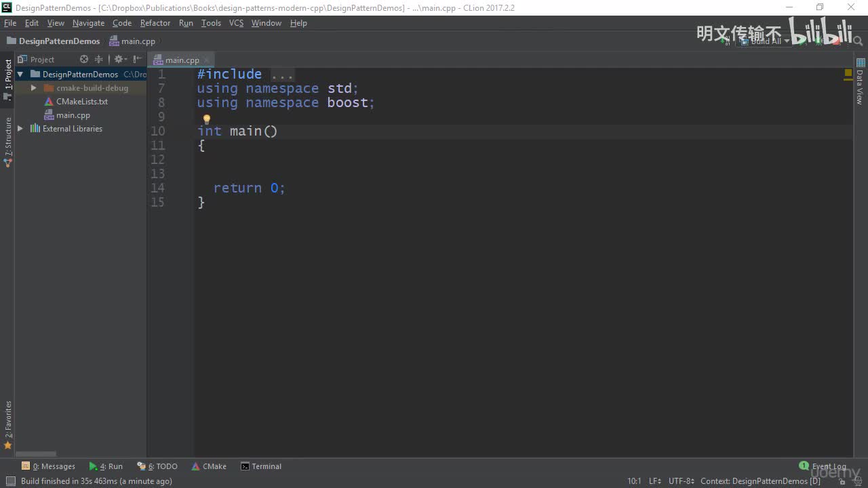Close the main.cpp editor tab
The width and height of the screenshot is (868, 488).
207,60
